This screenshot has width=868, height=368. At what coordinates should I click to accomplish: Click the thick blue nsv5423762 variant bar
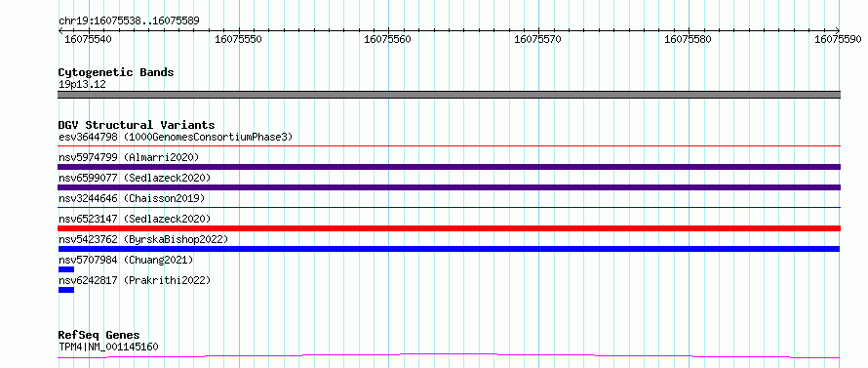pos(449,249)
